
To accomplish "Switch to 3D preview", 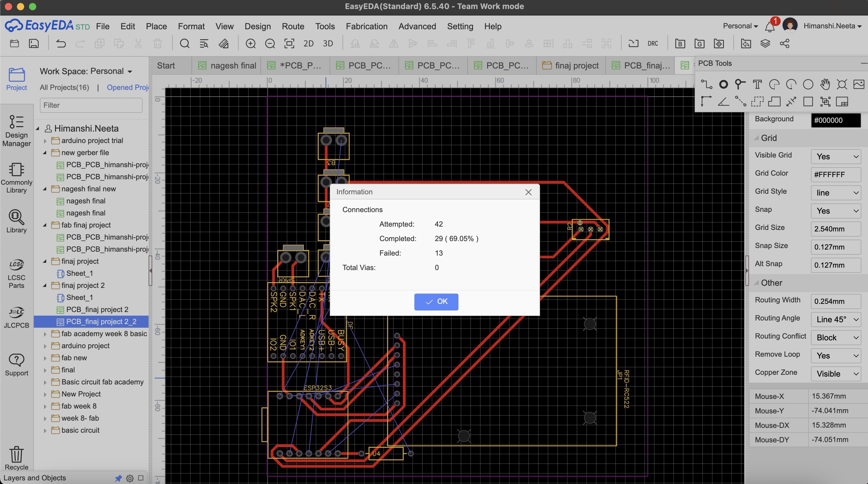I will pos(328,44).
